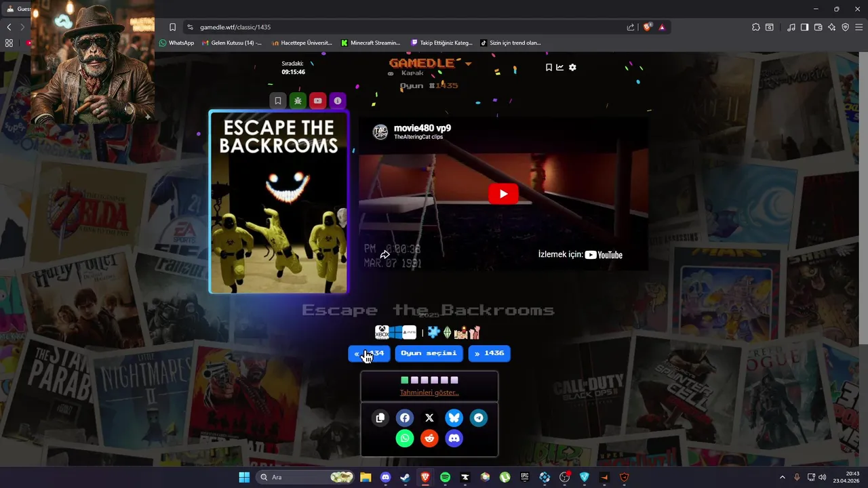Open Steam from the taskbar
This screenshot has height=488, width=868.
pyautogui.click(x=406, y=477)
